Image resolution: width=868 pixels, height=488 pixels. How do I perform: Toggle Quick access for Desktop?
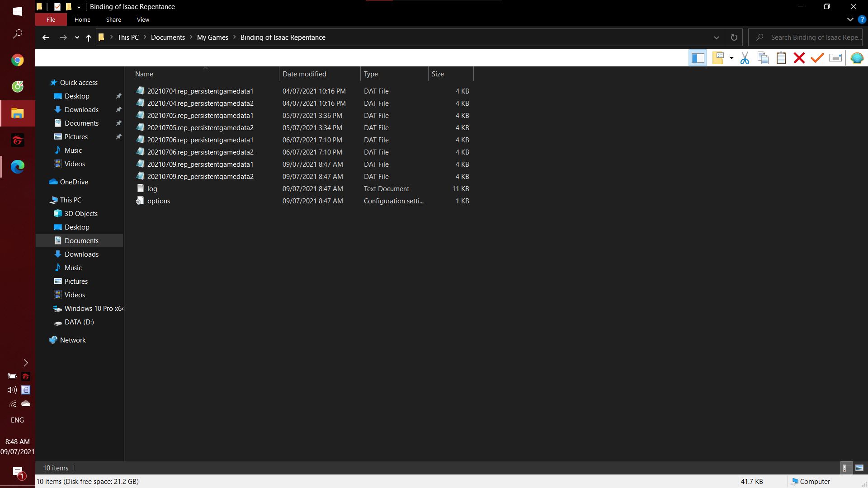pyautogui.click(x=118, y=96)
